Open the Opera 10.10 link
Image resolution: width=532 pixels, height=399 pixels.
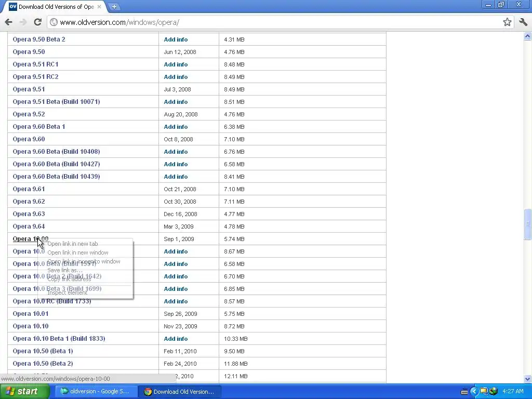point(31,326)
